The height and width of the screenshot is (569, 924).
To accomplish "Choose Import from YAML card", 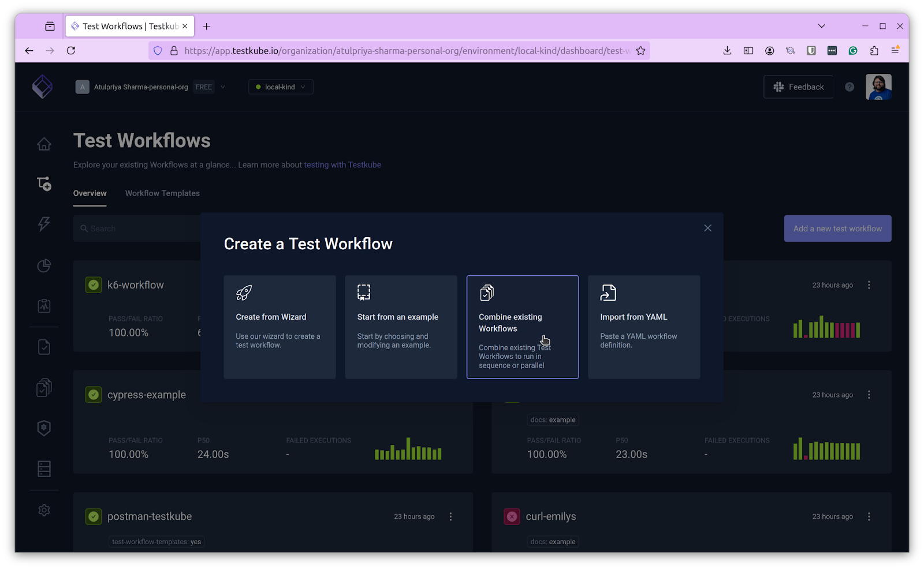I will pyautogui.click(x=644, y=327).
